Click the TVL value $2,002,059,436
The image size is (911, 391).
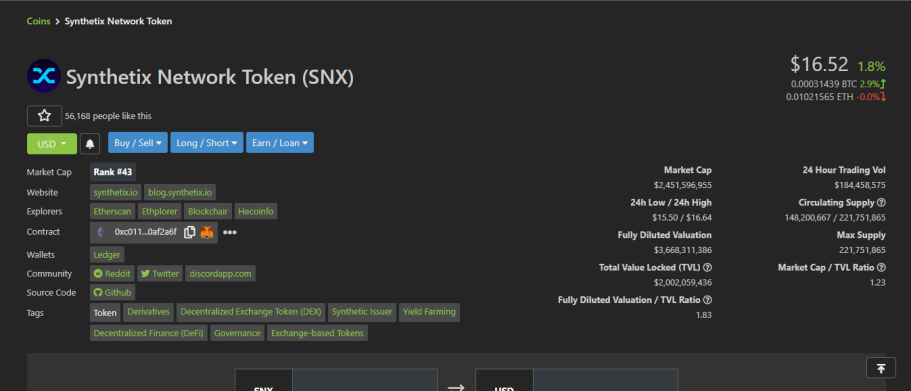[682, 283]
